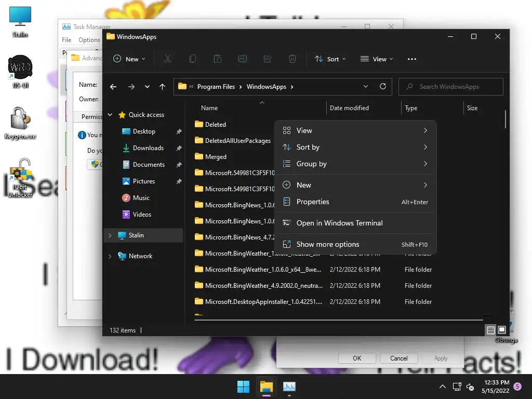The width and height of the screenshot is (532, 399).
Task: Click the horizontal scrollbar under file list
Action: [339, 320]
